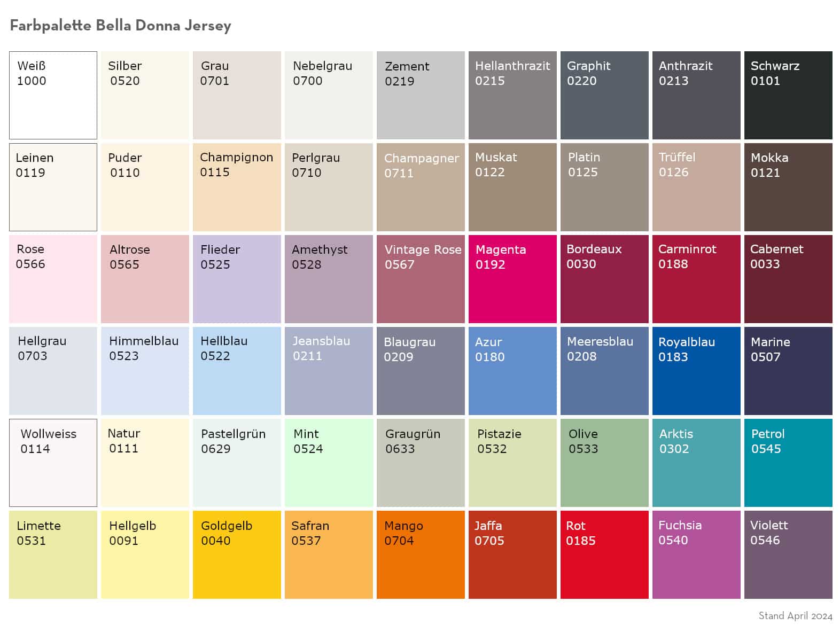840x625 pixels.
Task: Choose the Mango 0704 color tile
Action: tap(421, 554)
